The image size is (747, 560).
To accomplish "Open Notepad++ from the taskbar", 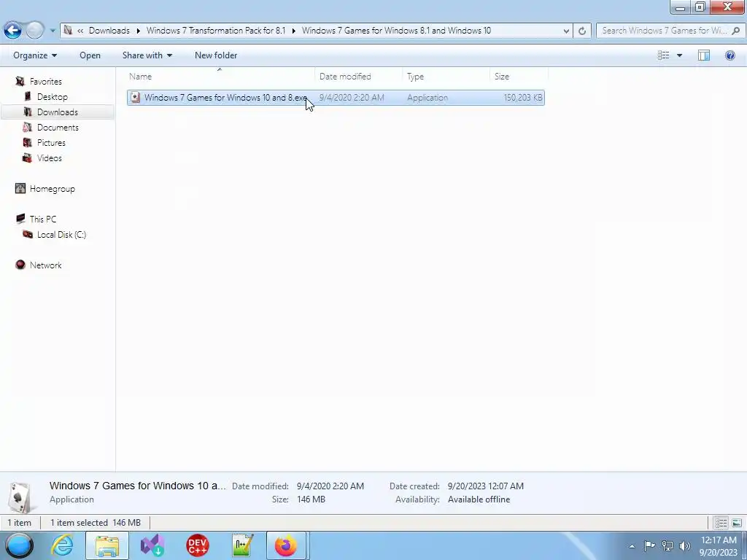I will (x=242, y=545).
